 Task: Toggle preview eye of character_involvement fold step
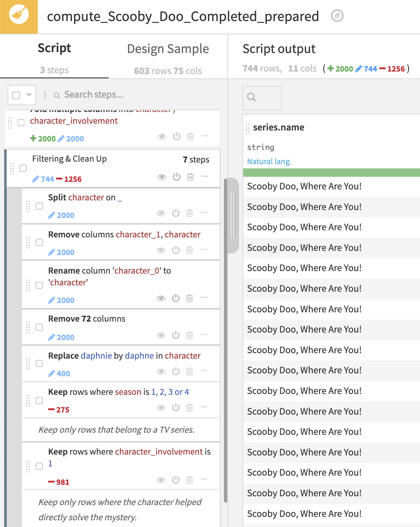pyautogui.click(x=162, y=137)
